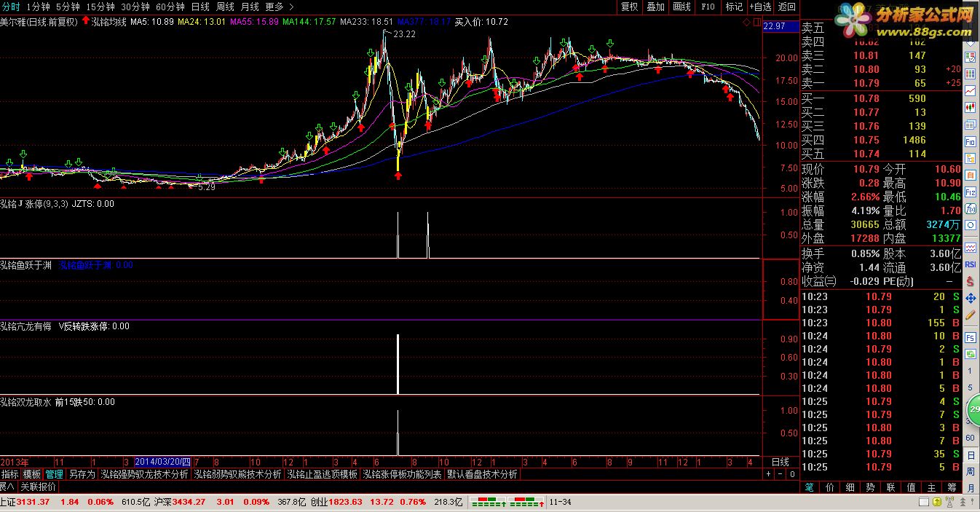Click the RSI indicator icon
Image resolution: width=980 pixels, height=512 pixels.
click(x=970, y=264)
